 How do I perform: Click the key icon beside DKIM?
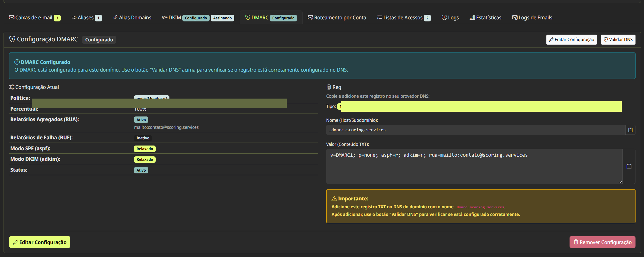point(165,18)
